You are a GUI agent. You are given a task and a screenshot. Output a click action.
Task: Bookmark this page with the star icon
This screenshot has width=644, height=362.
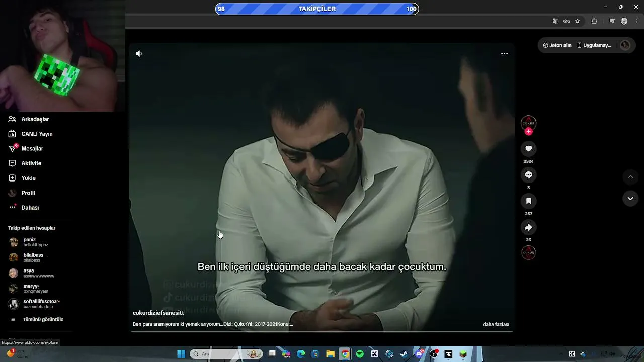tap(577, 21)
